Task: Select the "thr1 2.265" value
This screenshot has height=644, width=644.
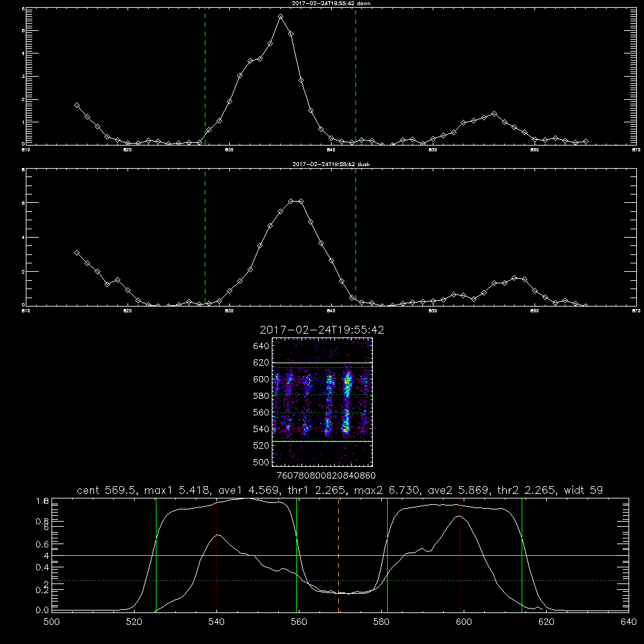Action: click(316, 490)
